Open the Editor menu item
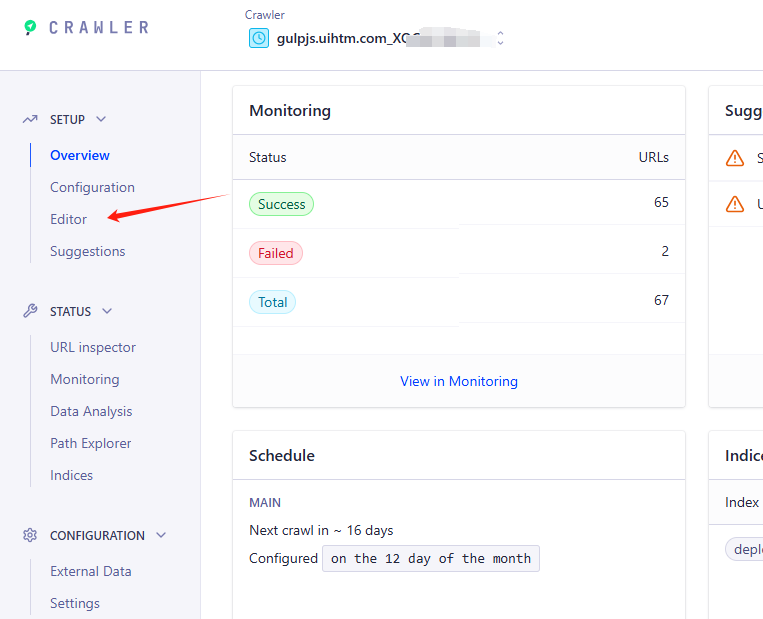Viewport: 763px width, 619px height. 69,219
